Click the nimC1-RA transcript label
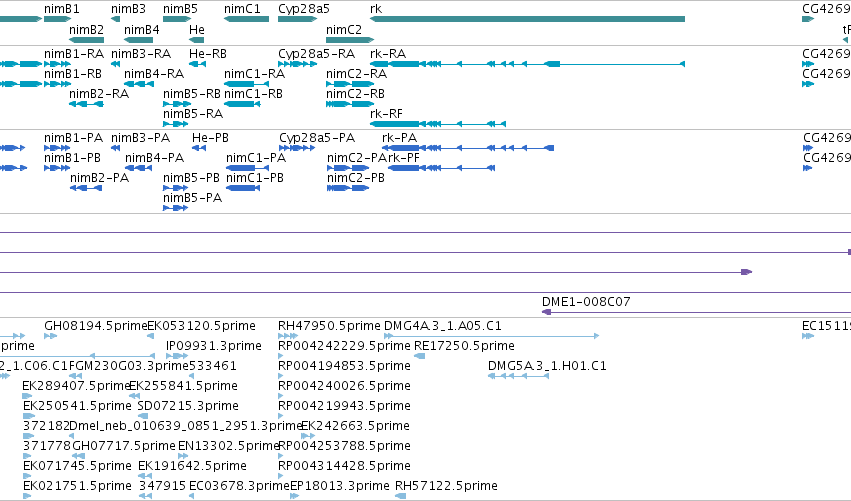Viewport: 851px width, 501px height. (255, 74)
